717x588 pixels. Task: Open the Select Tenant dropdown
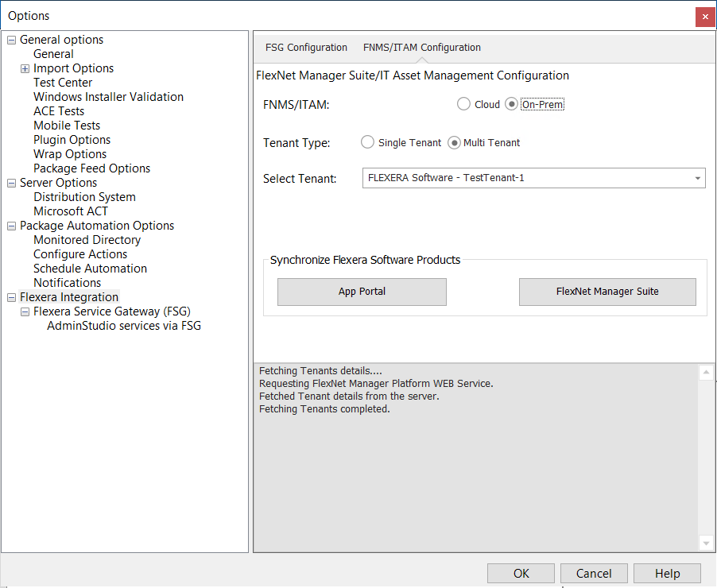[x=533, y=178]
